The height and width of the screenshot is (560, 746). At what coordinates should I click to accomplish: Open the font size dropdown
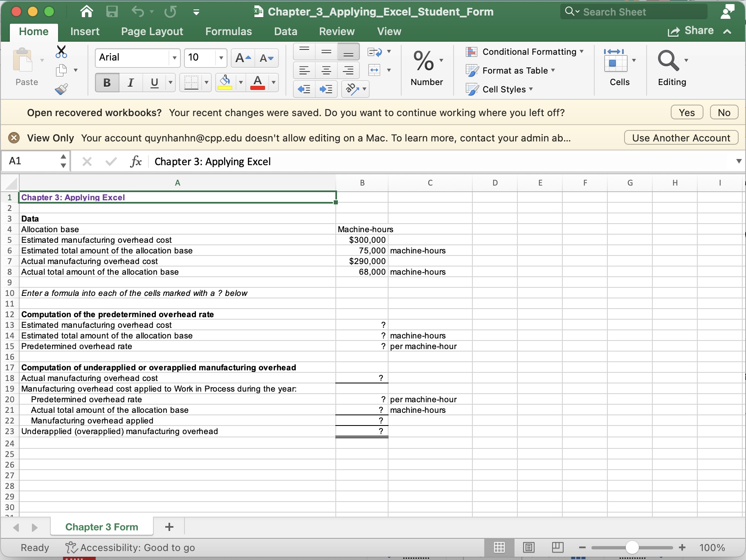coord(220,58)
